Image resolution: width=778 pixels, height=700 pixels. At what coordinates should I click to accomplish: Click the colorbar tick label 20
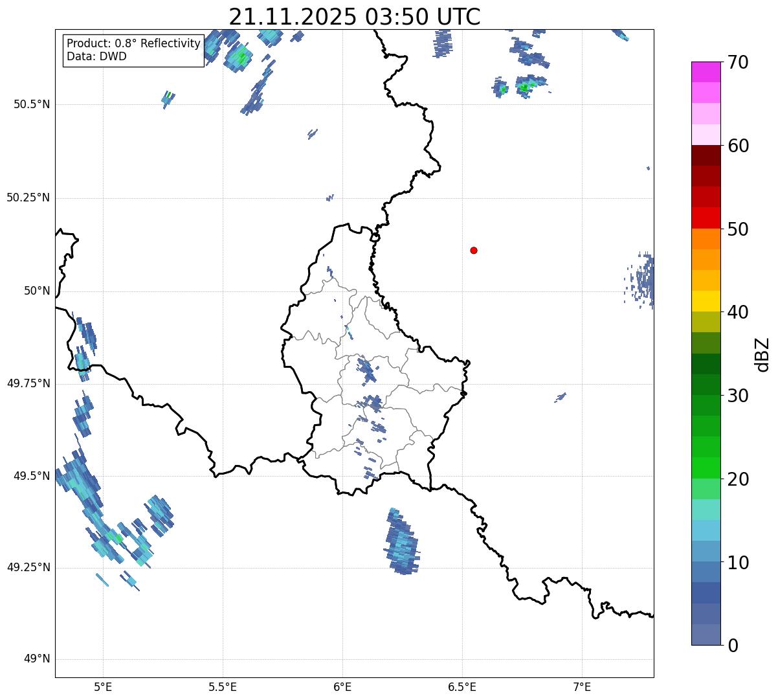point(738,479)
